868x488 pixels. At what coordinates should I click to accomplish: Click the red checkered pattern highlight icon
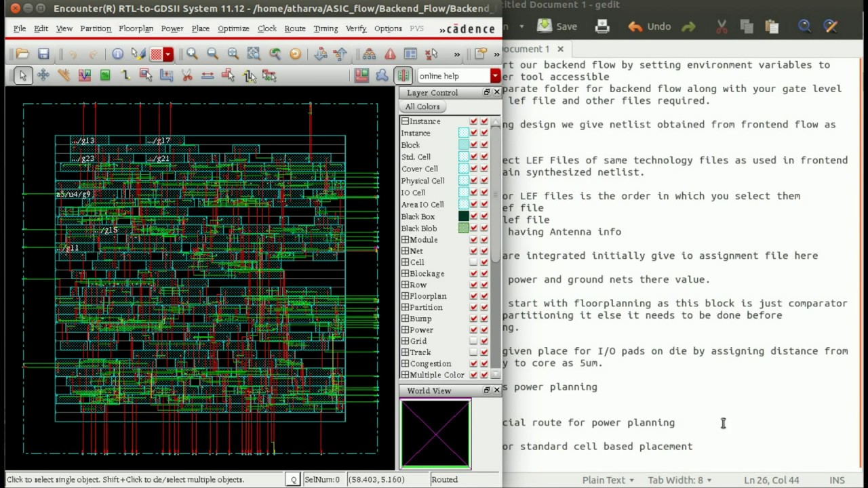[x=157, y=54]
